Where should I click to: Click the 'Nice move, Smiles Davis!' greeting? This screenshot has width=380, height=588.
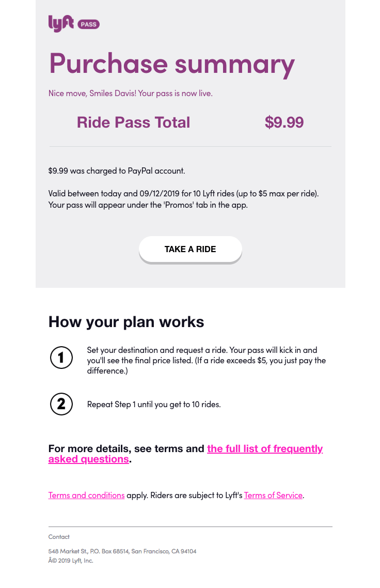pyautogui.click(x=131, y=94)
